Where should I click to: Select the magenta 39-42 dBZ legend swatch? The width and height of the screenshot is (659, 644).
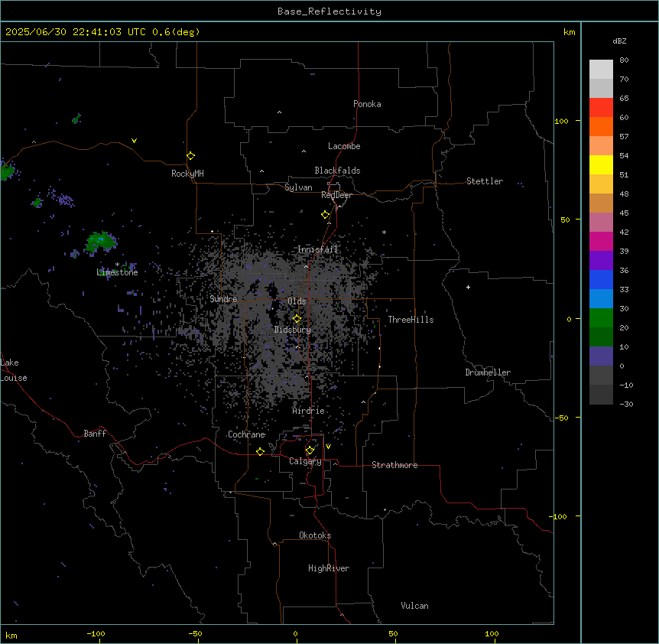[601, 241]
